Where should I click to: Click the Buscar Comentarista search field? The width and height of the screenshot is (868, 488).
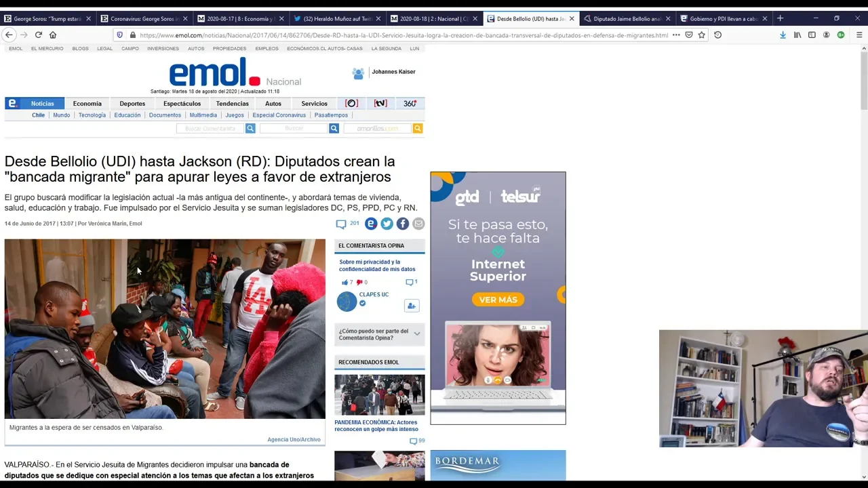[x=210, y=128]
